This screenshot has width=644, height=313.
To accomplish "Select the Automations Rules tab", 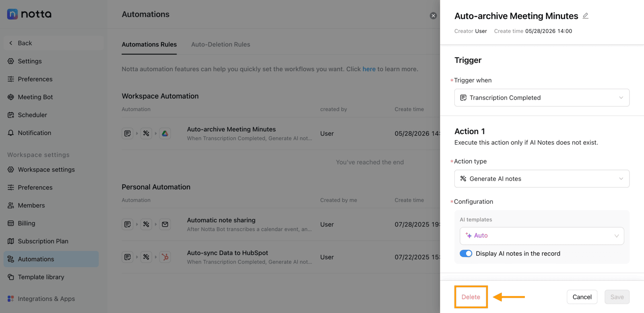I will (x=149, y=44).
